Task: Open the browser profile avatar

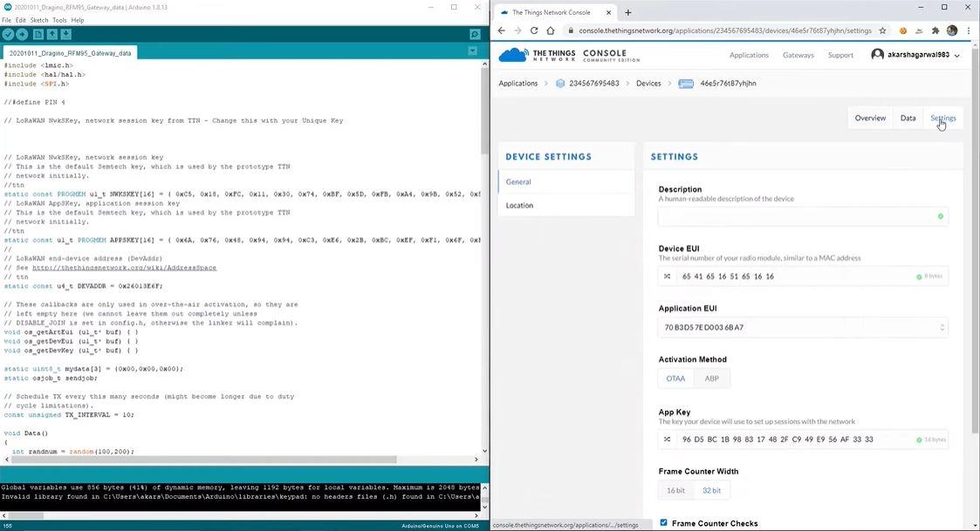Action: (x=952, y=31)
